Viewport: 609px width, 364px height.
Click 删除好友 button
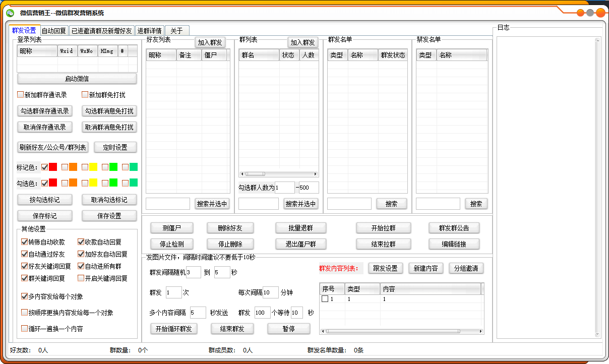(x=230, y=228)
